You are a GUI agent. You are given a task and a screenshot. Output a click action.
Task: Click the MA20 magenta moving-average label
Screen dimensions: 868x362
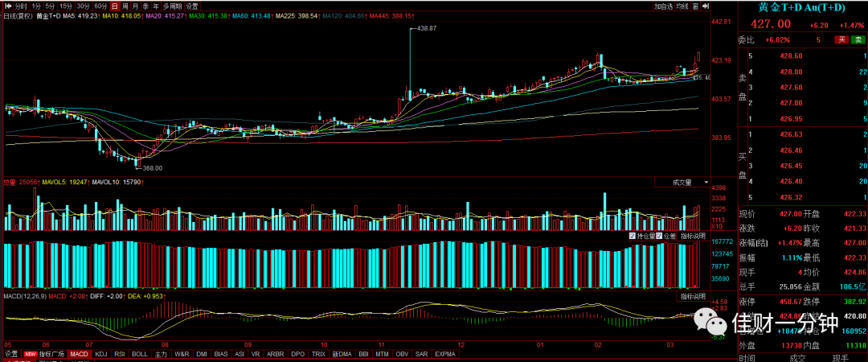pos(166,17)
